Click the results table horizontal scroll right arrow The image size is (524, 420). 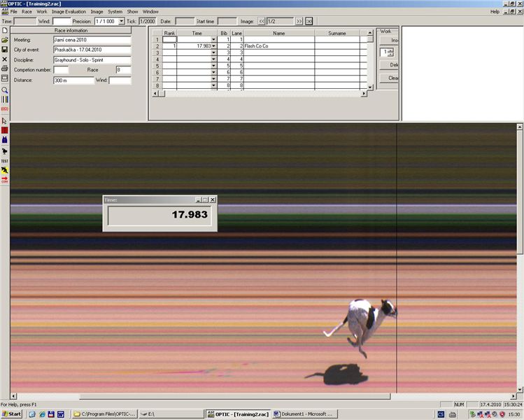pyautogui.click(x=364, y=94)
